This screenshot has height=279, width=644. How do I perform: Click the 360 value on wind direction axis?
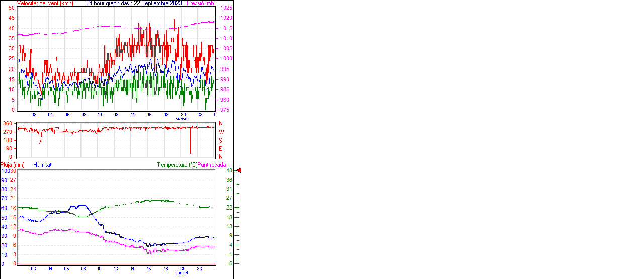(8, 123)
